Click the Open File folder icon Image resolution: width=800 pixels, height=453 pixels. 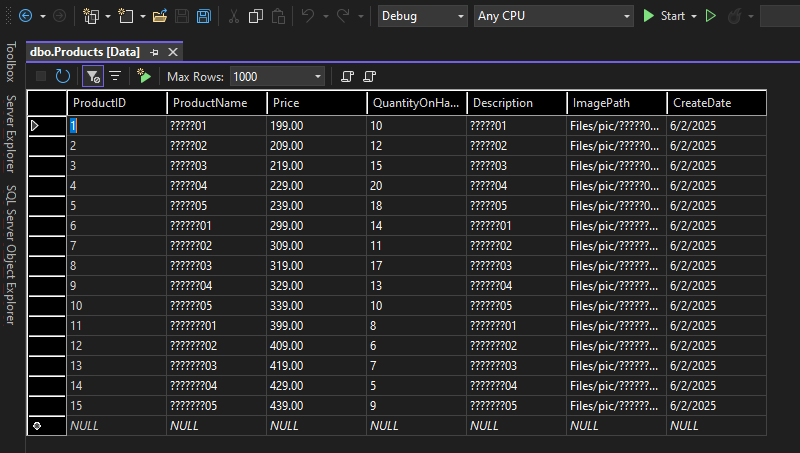[160, 16]
